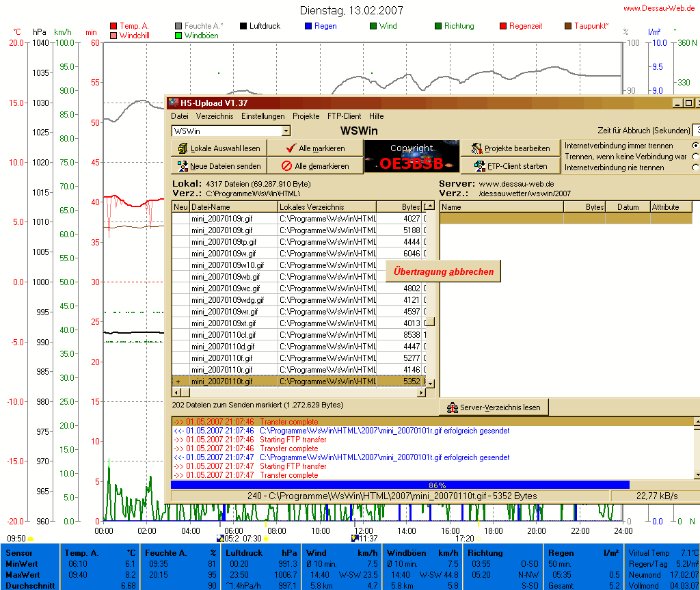This screenshot has height=590, width=700.
Task: Click the blue upload progress bar
Action: (399, 485)
